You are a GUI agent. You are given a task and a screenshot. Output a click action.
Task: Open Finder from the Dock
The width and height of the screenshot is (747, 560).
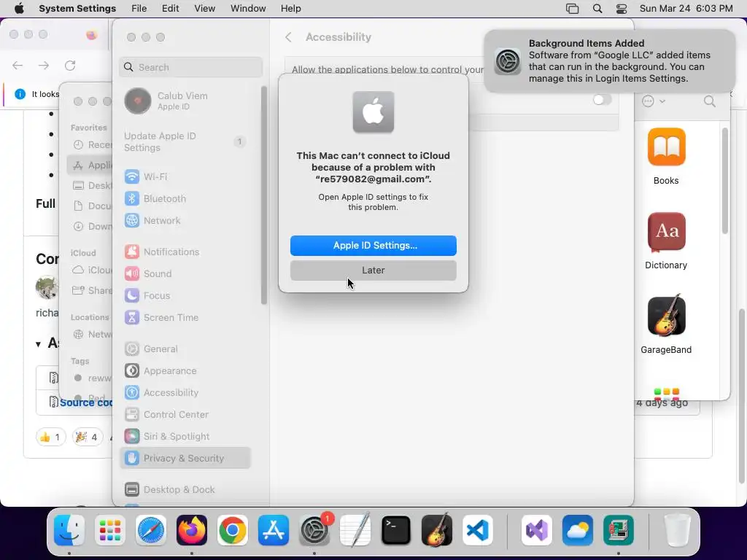click(69, 530)
